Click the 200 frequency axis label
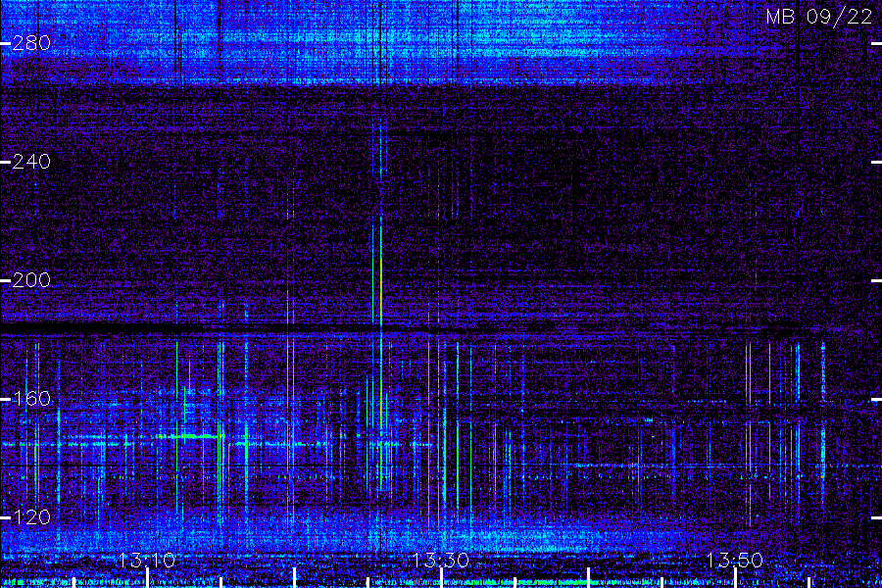 [31, 280]
